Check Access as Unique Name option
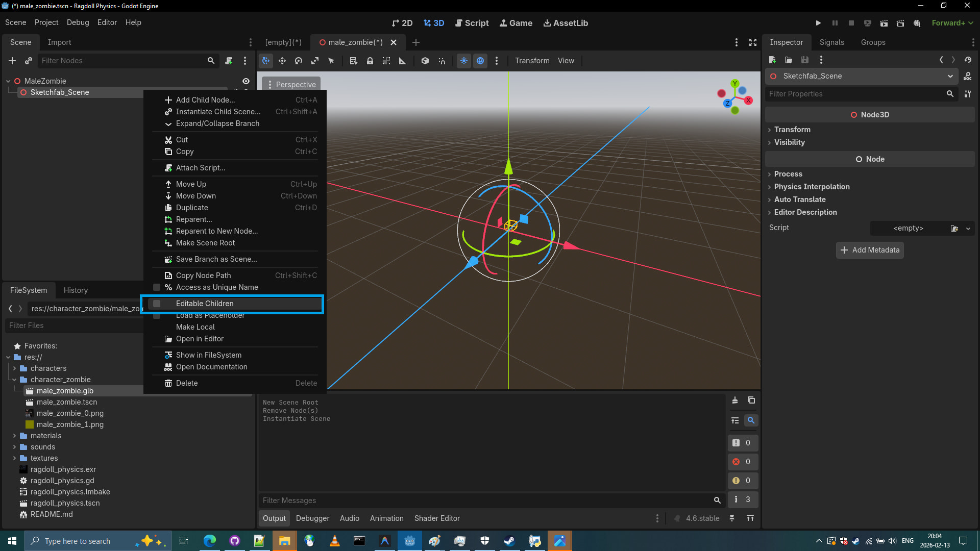The height and width of the screenshot is (551, 980). (157, 287)
